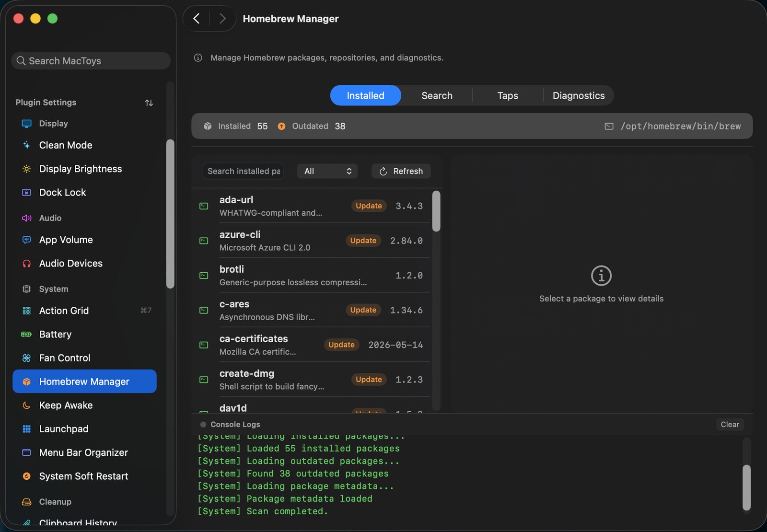Click the sort arrows next to Plugin Settings
Image resolution: width=767 pixels, height=532 pixels.
click(149, 103)
